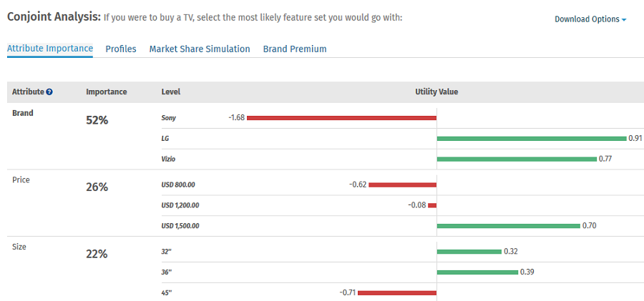Click the Level column header

171,92
